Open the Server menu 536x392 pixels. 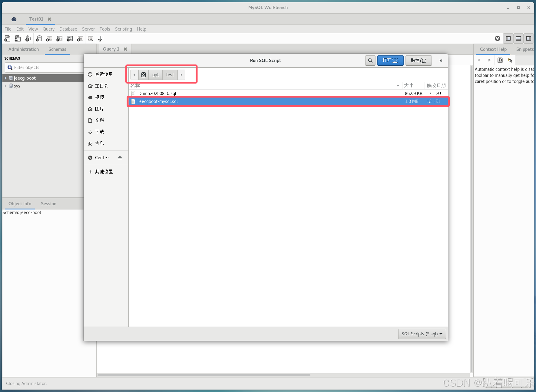(88, 29)
